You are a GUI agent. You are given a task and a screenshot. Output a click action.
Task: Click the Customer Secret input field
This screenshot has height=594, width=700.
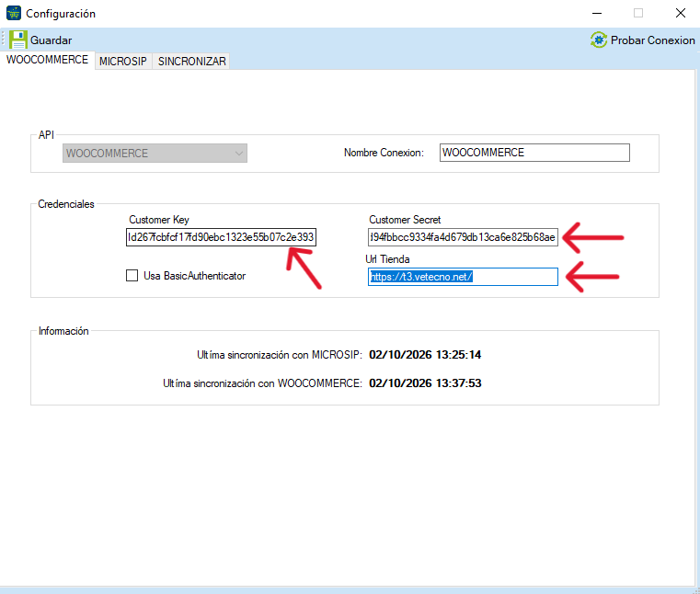click(x=463, y=237)
